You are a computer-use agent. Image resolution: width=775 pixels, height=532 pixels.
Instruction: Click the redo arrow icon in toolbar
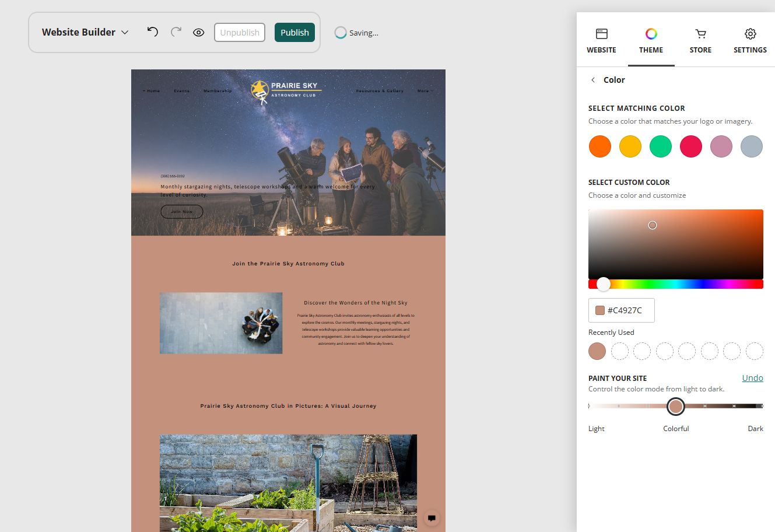[176, 32]
